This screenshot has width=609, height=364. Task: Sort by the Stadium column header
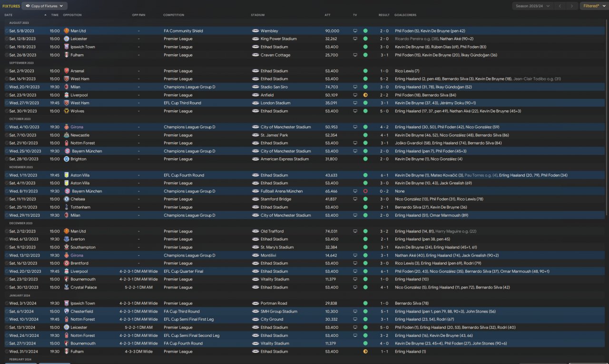[x=258, y=15]
